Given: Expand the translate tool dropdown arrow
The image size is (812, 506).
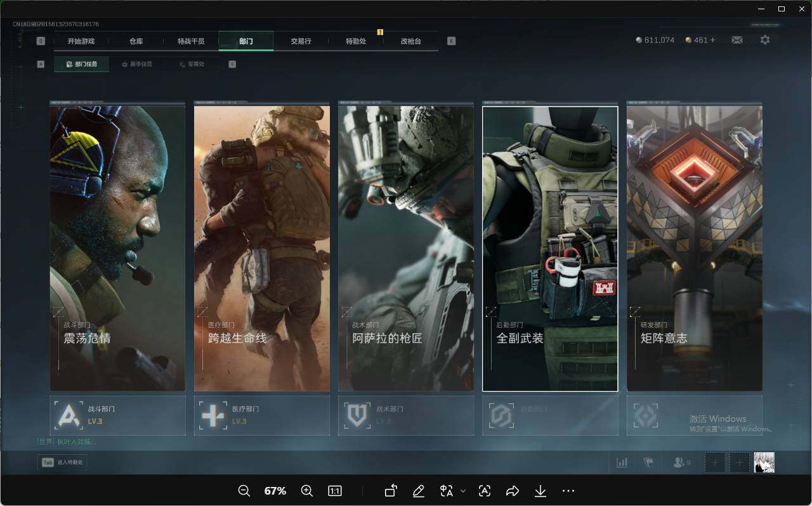Looking at the screenshot, I should coord(463,491).
